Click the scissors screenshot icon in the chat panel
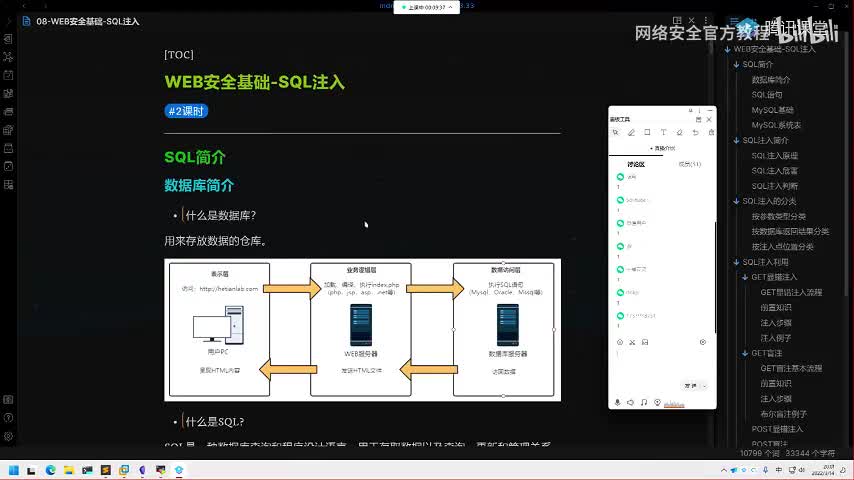Image resolution: width=854 pixels, height=480 pixels. pos(632,342)
